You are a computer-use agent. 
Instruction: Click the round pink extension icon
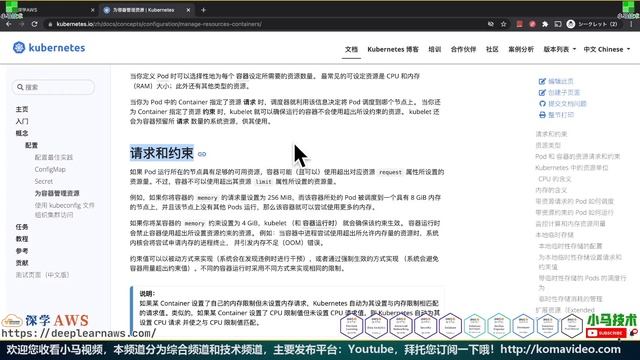coord(532,24)
